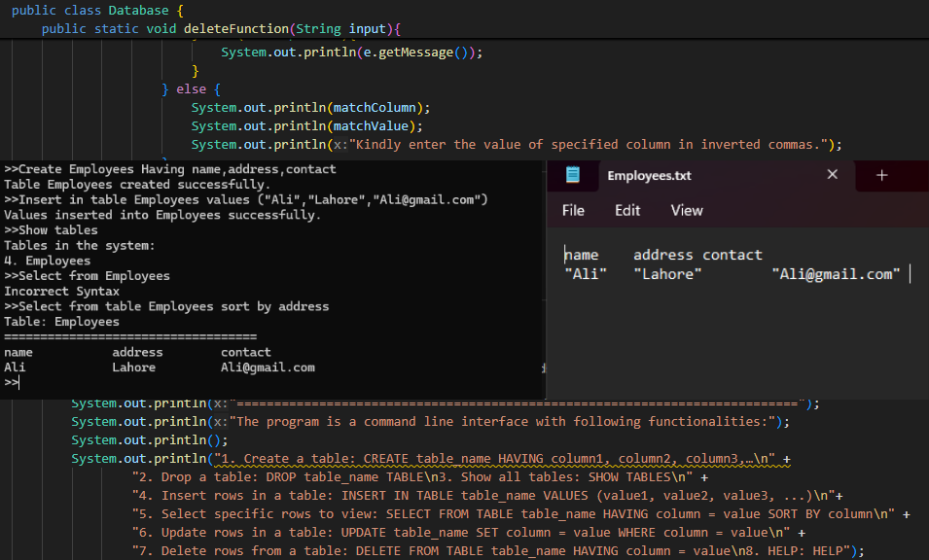Viewport: 929px width, 560px height.
Task: Click the "4. Insert rows in a table" string line
Action: click(x=487, y=496)
